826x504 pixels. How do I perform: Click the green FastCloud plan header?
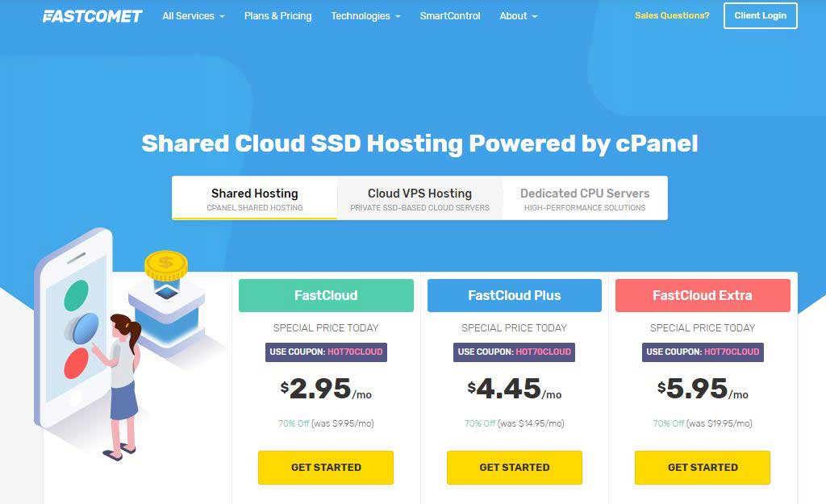point(326,295)
